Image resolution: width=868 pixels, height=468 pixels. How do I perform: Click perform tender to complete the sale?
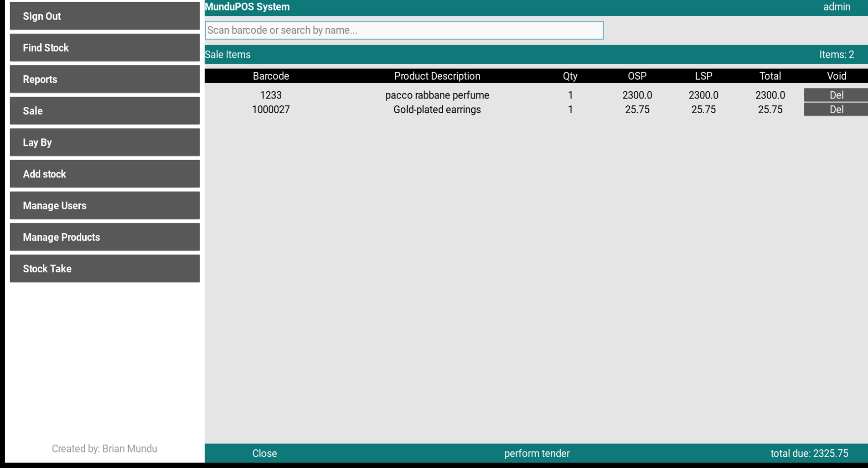(537, 453)
